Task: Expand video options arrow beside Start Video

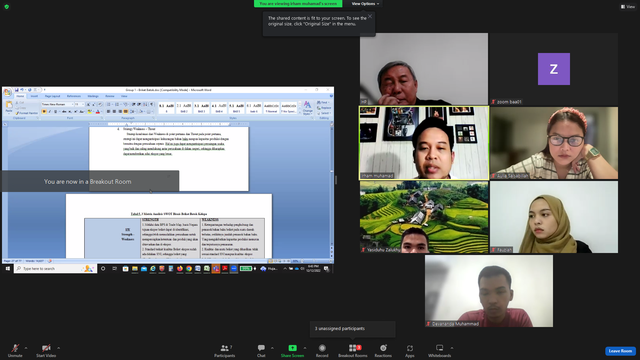Action: (59, 348)
